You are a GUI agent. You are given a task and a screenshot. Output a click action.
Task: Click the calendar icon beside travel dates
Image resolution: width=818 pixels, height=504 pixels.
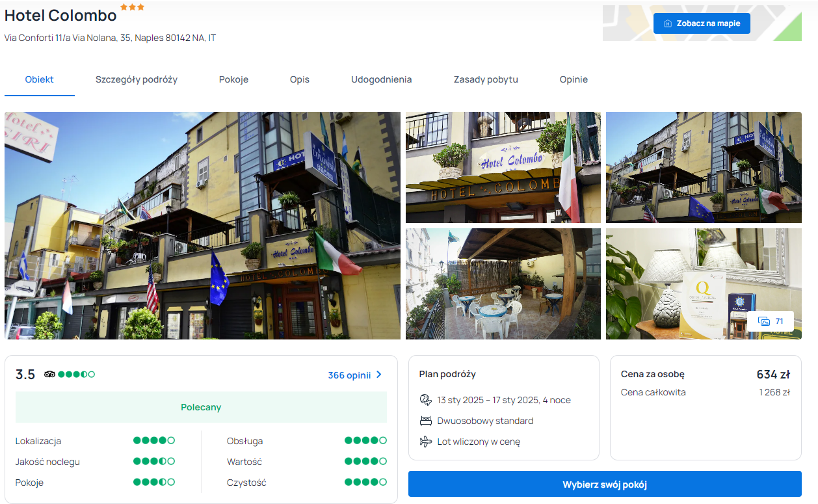pyautogui.click(x=426, y=400)
